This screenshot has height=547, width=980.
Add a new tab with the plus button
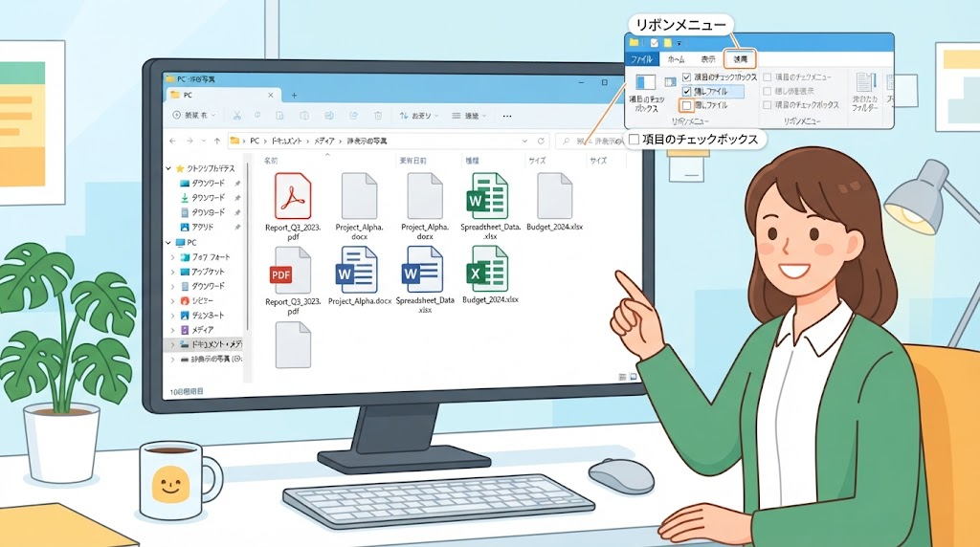294,96
